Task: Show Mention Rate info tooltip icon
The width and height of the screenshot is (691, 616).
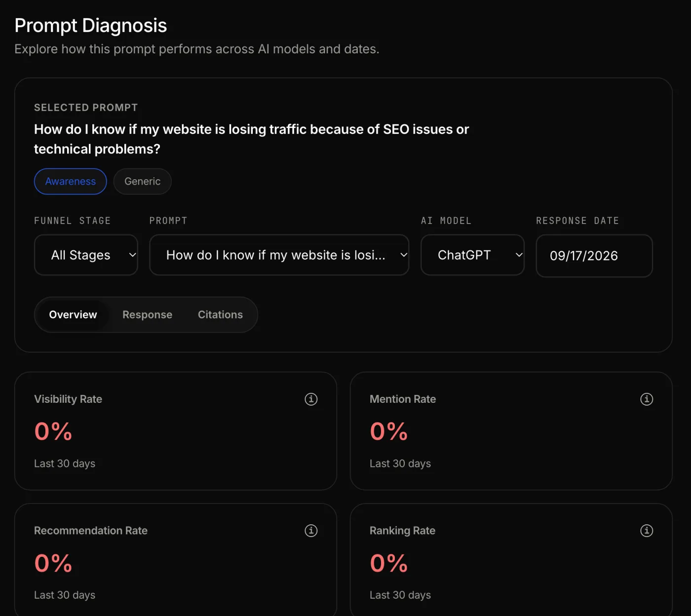Action: (x=647, y=399)
